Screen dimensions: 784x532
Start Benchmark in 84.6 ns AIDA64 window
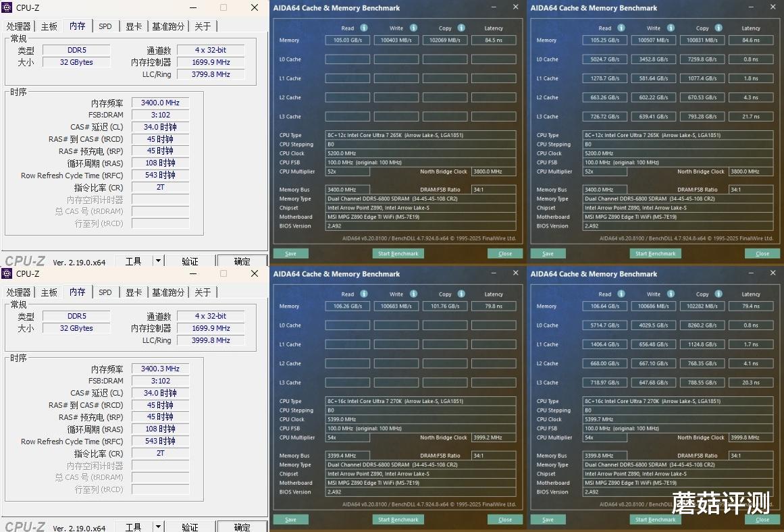click(656, 253)
